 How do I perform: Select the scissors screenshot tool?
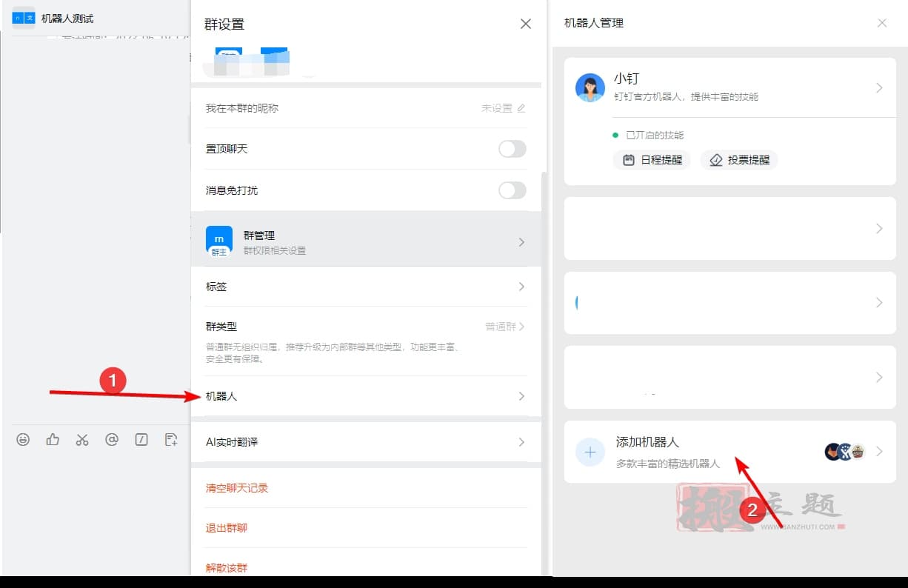[x=82, y=440]
